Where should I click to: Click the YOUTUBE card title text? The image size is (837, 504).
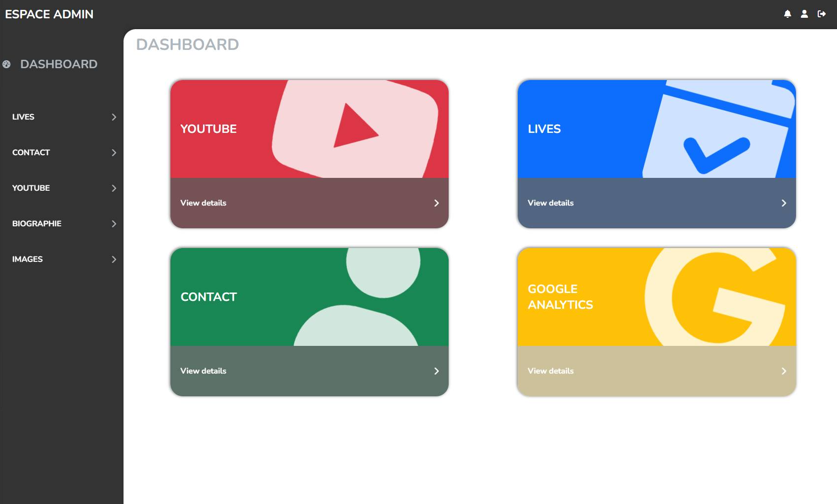point(209,129)
